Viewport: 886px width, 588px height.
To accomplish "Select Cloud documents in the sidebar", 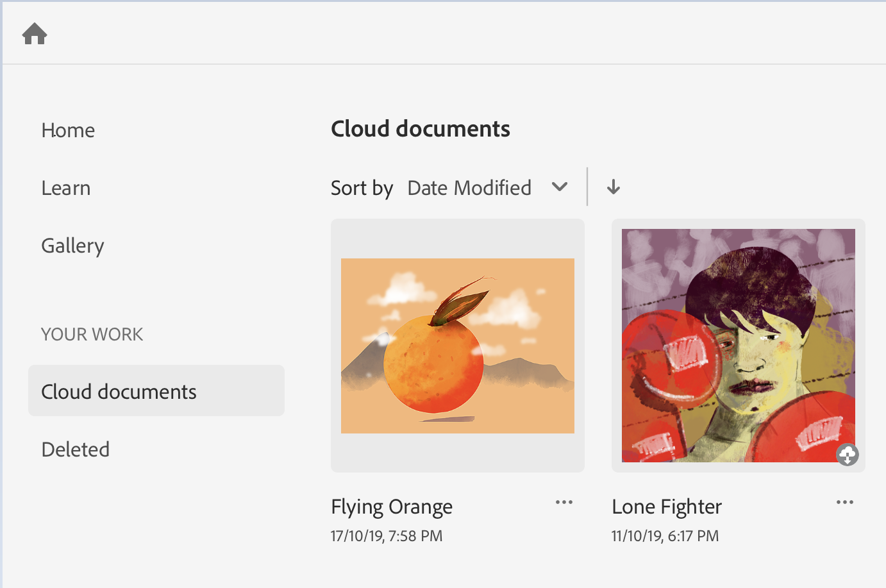I will (156, 391).
